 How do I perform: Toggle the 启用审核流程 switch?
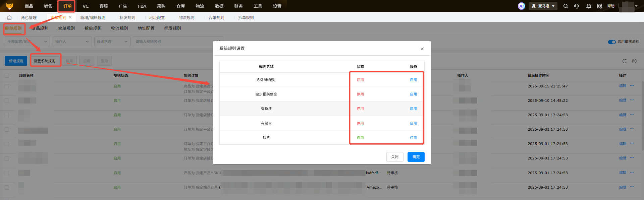[x=611, y=42]
